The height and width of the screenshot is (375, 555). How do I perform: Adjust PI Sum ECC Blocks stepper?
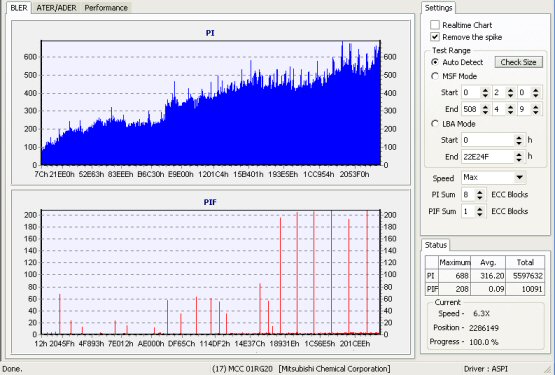coord(480,195)
